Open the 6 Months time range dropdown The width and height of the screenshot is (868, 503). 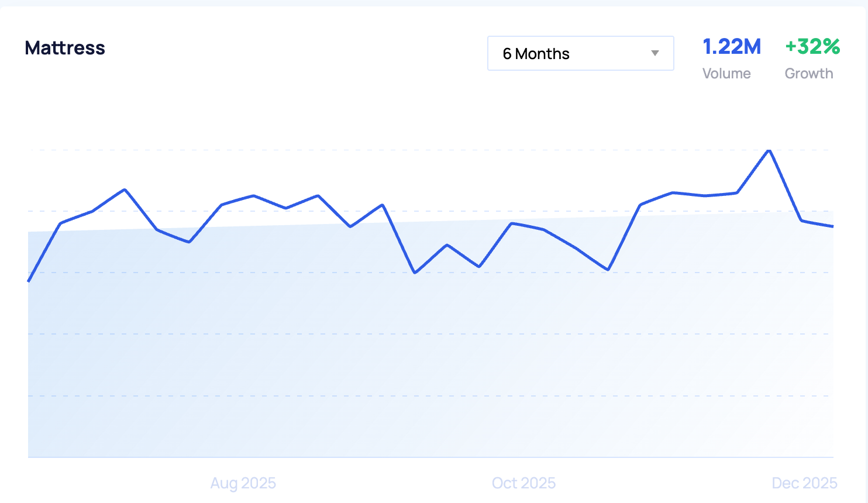(580, 53)
